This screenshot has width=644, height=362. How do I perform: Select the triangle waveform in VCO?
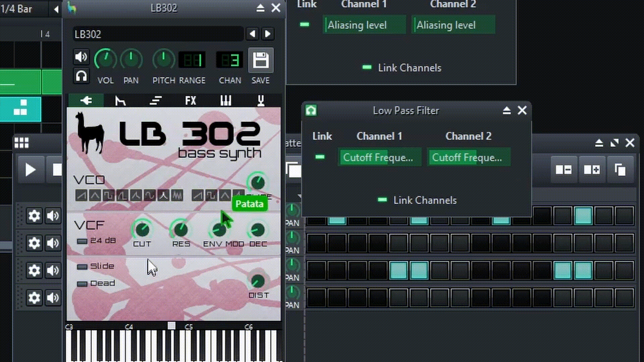coord(95,195)
